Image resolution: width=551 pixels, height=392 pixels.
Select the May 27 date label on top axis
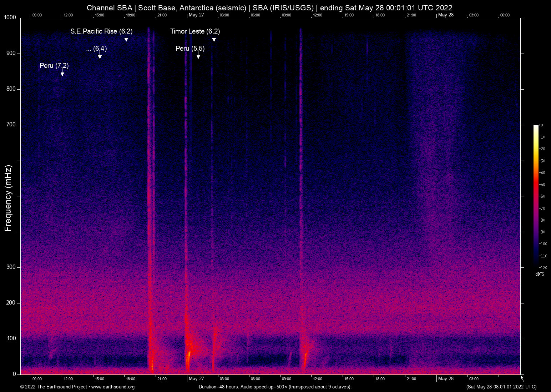pos(197,15)
